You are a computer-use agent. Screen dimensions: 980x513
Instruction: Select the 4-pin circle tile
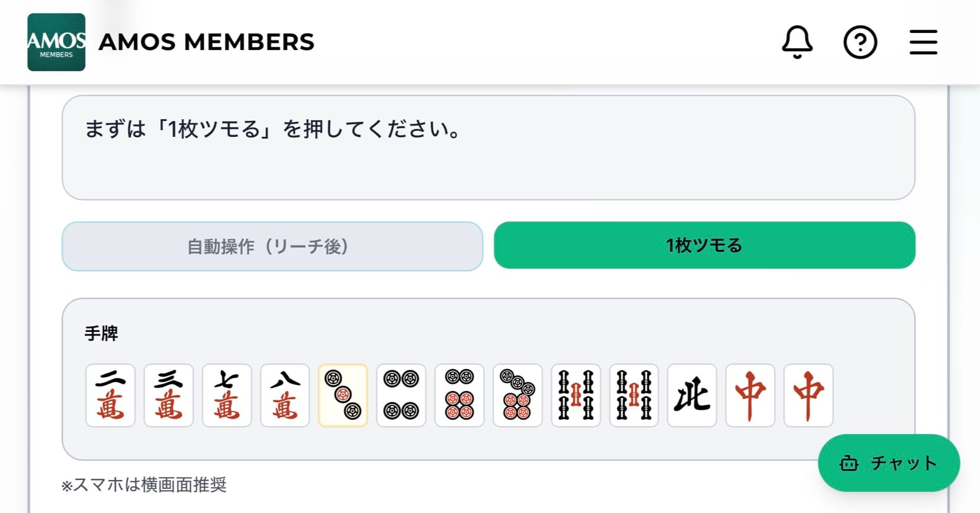[x=401, y=395]
